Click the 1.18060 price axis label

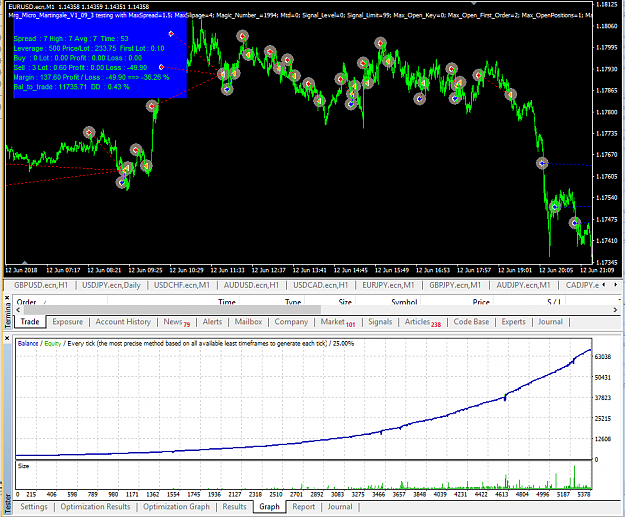click(606, 26)
